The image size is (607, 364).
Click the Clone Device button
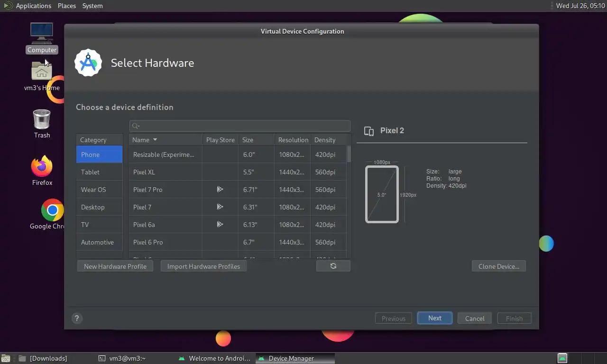tap(499, 266)
